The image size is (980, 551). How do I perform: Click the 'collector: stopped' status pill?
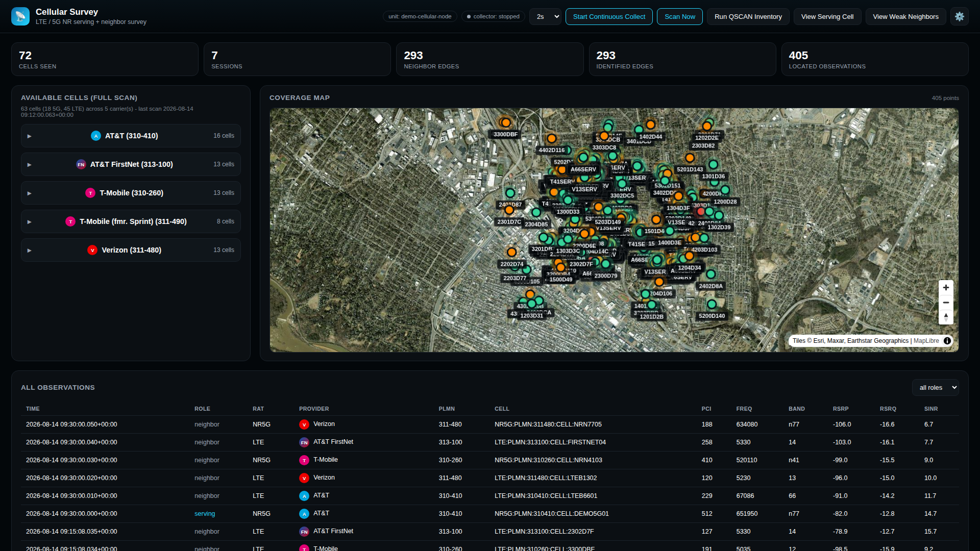click(x=493, y=16)
